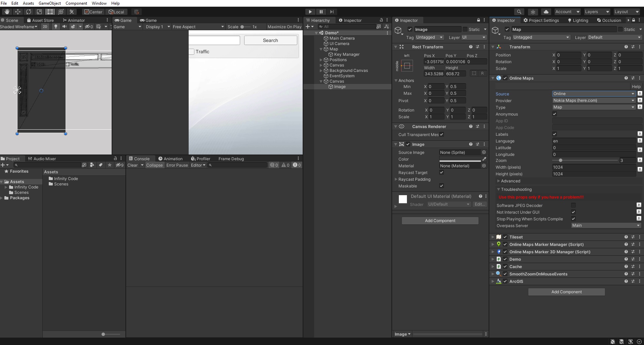Select the Rotate tool in the toolbar

click(29, 12)
